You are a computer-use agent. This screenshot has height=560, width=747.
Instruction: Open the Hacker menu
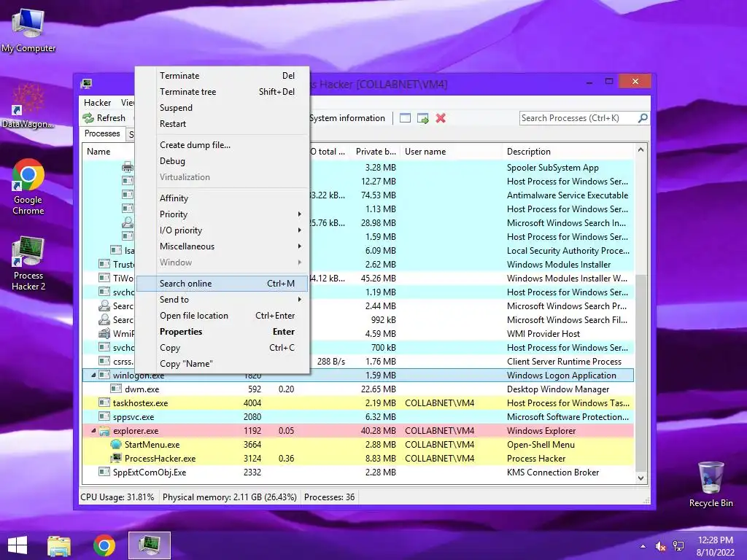(97, 103)
